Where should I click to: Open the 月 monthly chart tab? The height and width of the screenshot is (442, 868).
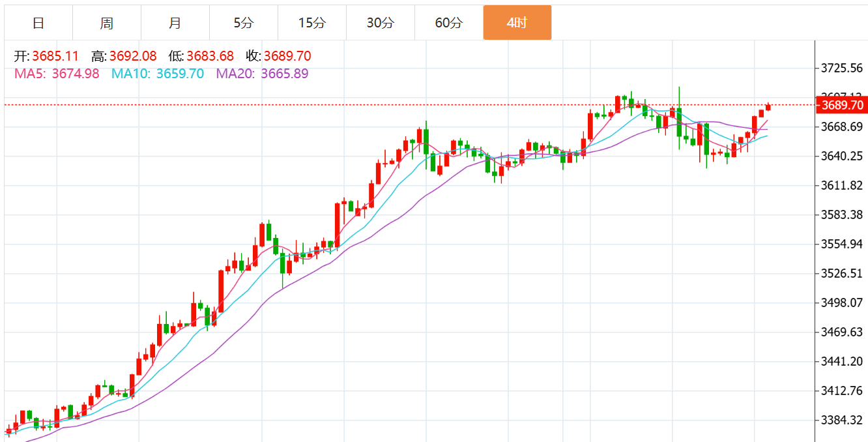[x=175, y=23]
